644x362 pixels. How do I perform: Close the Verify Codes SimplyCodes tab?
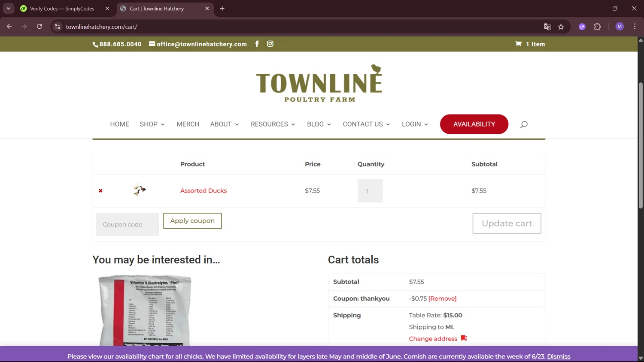[107, 9]
